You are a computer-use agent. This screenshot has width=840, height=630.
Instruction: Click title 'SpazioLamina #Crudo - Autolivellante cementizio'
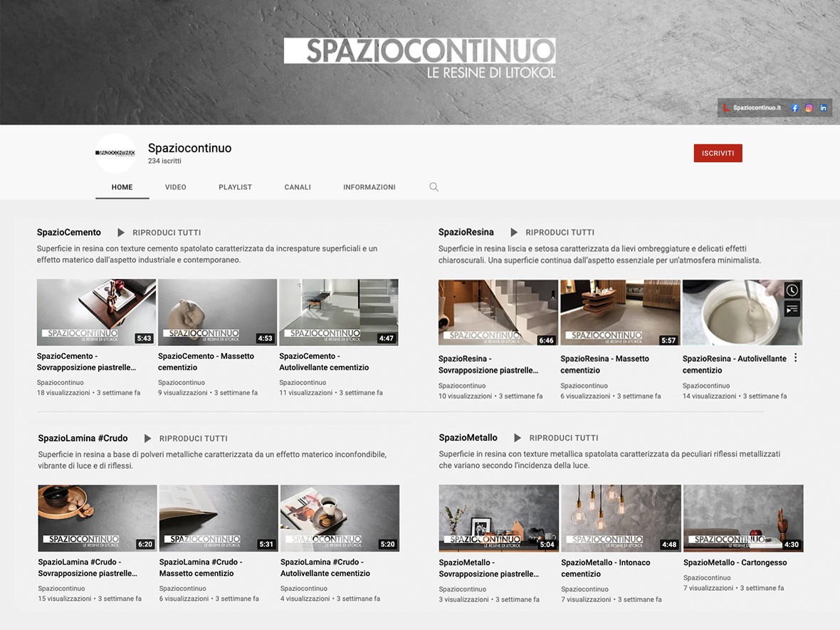click(325, 567)
